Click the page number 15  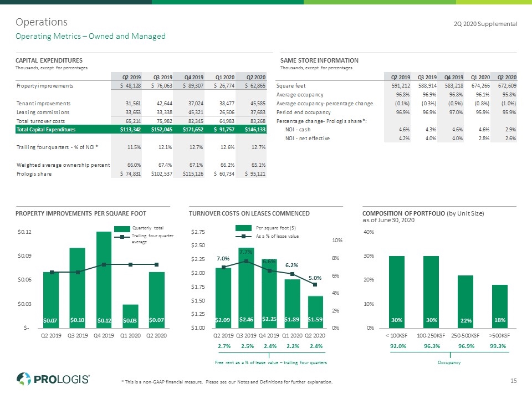click(514, 381)
